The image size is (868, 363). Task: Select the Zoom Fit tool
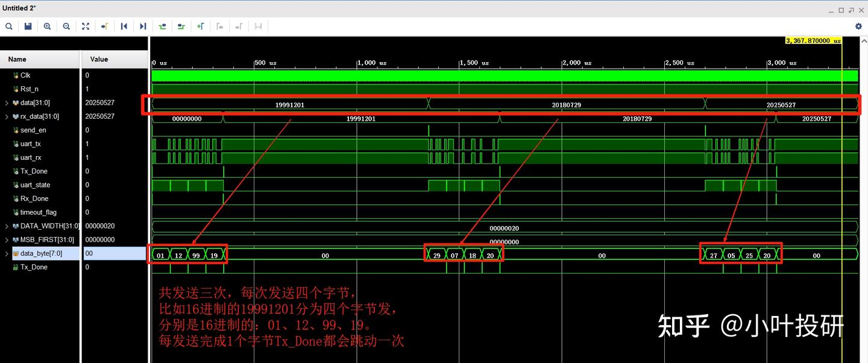(86, 26)
